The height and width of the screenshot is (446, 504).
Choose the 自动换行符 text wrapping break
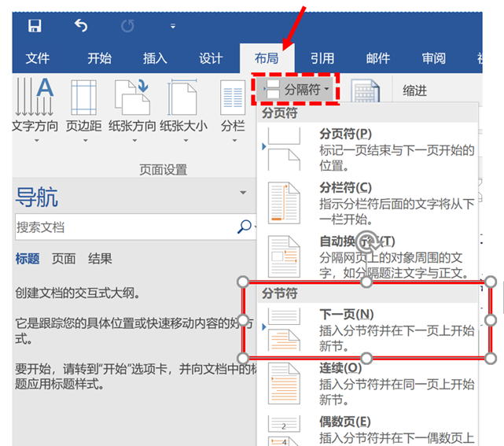[x=368, y=256]
